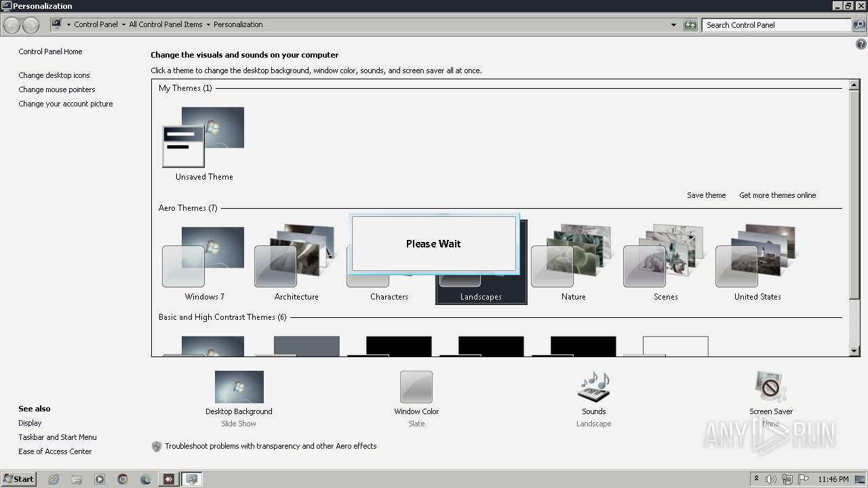868x488 pixels.
Task: Click the back navigation arrow
Action: tap(12, 25)
